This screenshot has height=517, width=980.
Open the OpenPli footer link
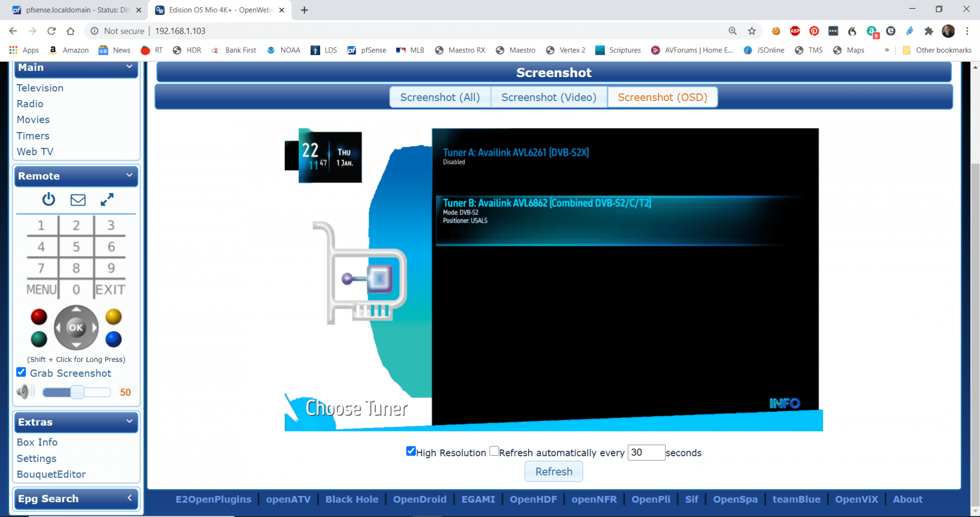651,499
